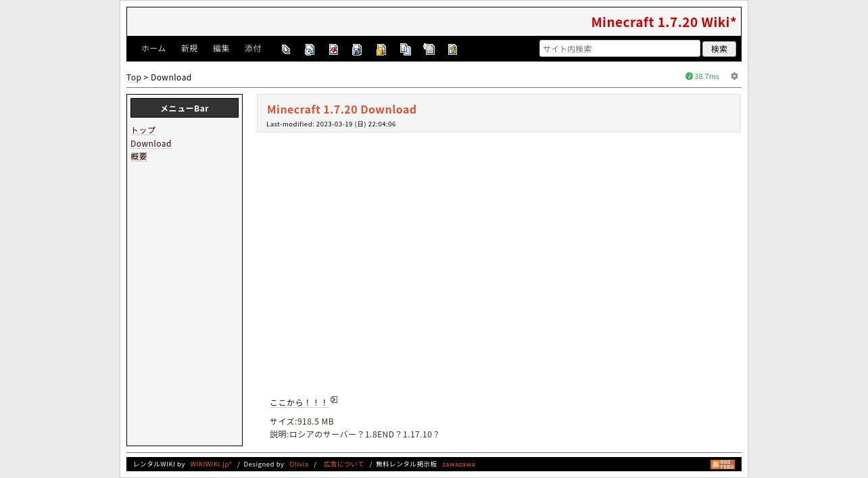Click the external link icon after ここから！！！
This screenshot has height=478, width=868.
(x=334, y=400)
